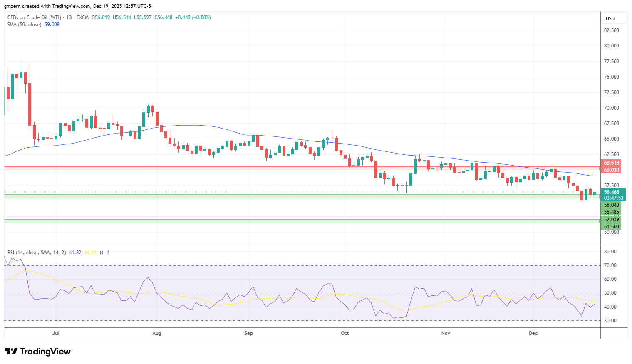
Task: Click the FXCM exchange label
Action: point(83,17)
